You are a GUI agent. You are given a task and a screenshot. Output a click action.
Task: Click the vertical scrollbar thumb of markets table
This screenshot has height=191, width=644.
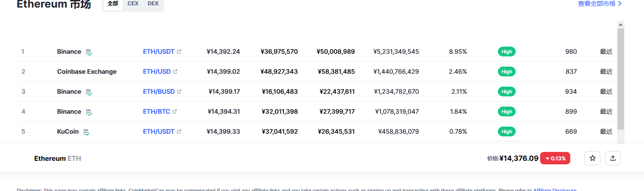point(621,79)
